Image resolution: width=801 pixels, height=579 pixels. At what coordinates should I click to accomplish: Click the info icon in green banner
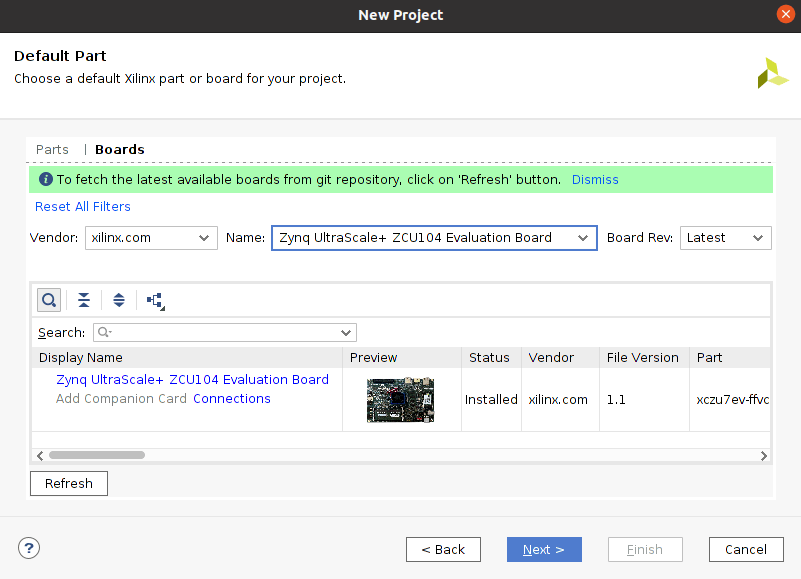[46, 179]
